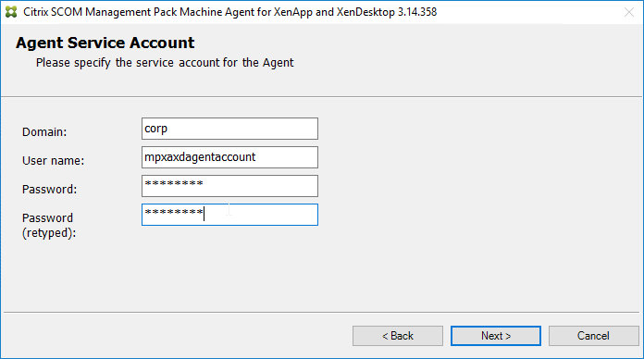The width and height of the screenshot is (644, 359).
Task: Cancel the agent installation
Action: pos(593,336)
